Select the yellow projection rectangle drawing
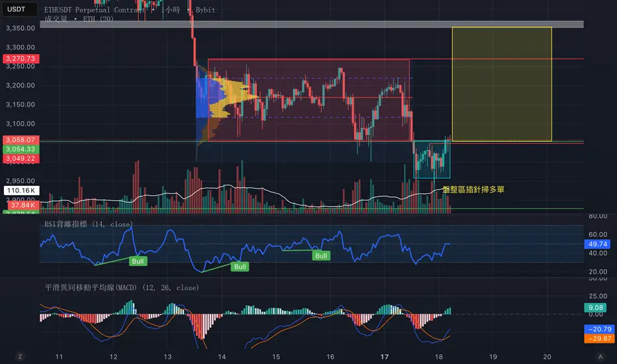The image size is (617, 364). (502, 84)
